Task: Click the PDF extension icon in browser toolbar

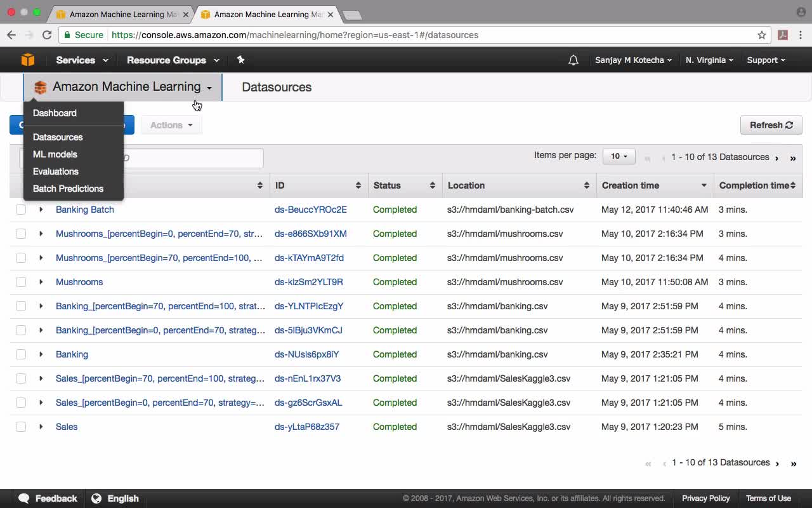Action: (783, 35)
